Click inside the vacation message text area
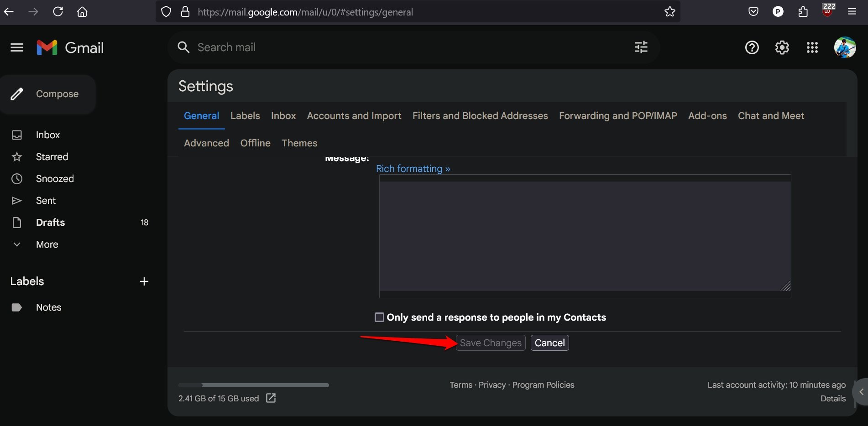 585,236
